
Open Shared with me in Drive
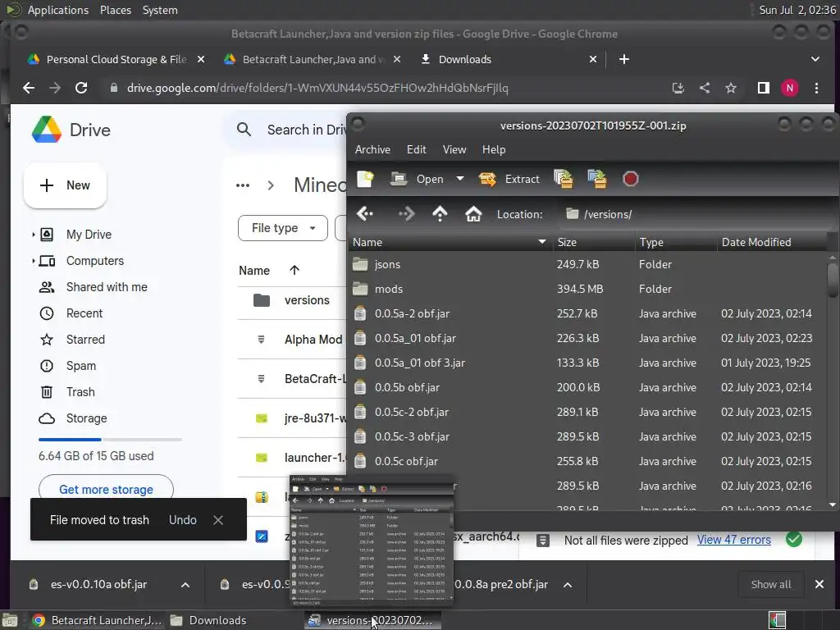(107, 287)
